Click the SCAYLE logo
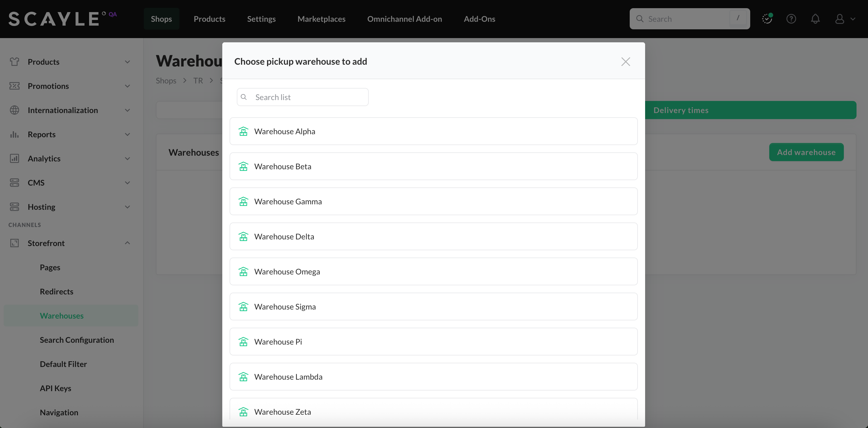868x428 pixels. pyautogui.click(x=54, y=19)
